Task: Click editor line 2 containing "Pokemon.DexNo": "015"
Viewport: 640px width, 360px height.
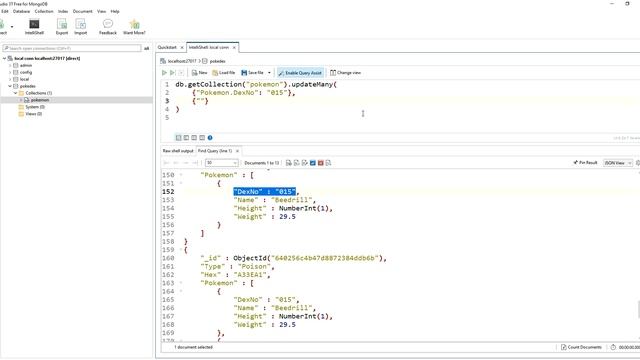Action: (244, 93)
